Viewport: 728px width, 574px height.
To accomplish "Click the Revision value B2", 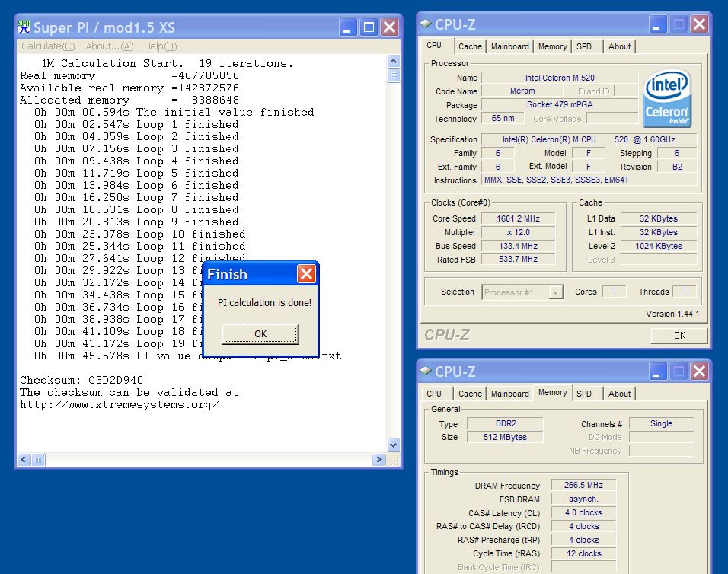I will [x=677, y=167].
